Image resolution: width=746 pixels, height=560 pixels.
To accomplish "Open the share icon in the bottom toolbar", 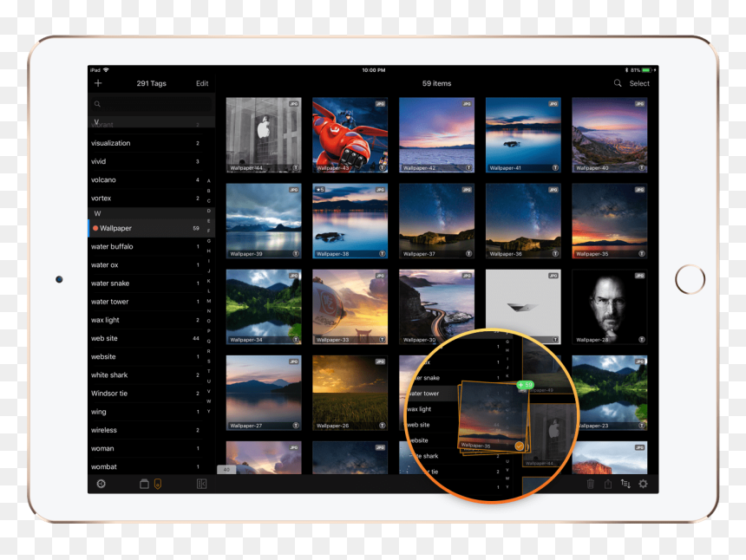I will pyautogui.click(x=608, y=484).
